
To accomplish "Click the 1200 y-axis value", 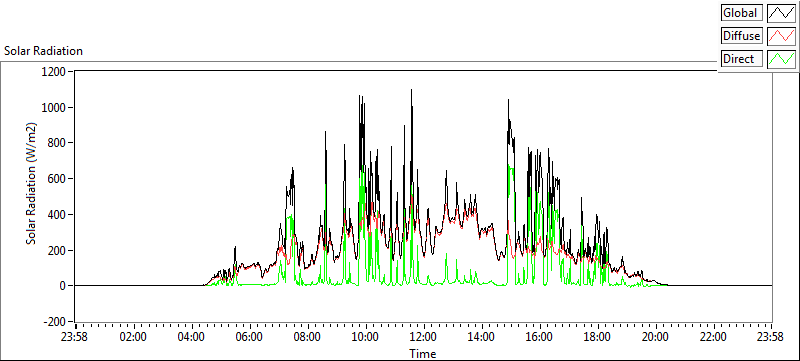I will [55, 71].
